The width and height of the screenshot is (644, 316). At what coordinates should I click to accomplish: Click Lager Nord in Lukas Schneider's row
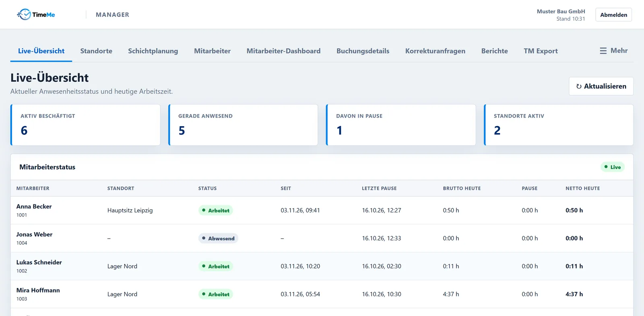122,266
